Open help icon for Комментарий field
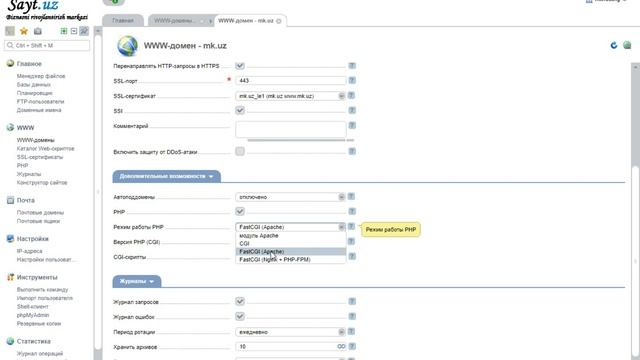The height and width of the screenshot is (360, 640). click(352, 126)
